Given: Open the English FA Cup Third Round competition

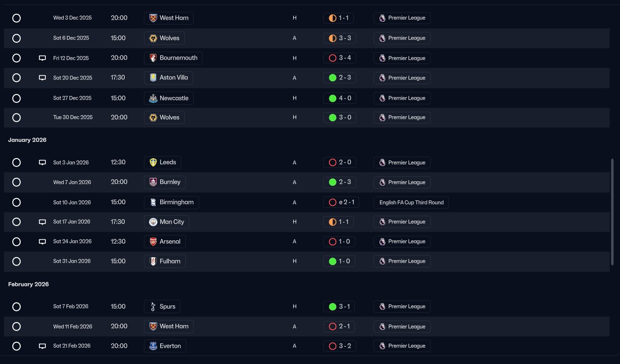Looking at the screenshot, I should pyautogui.click(x=411, y=202).
